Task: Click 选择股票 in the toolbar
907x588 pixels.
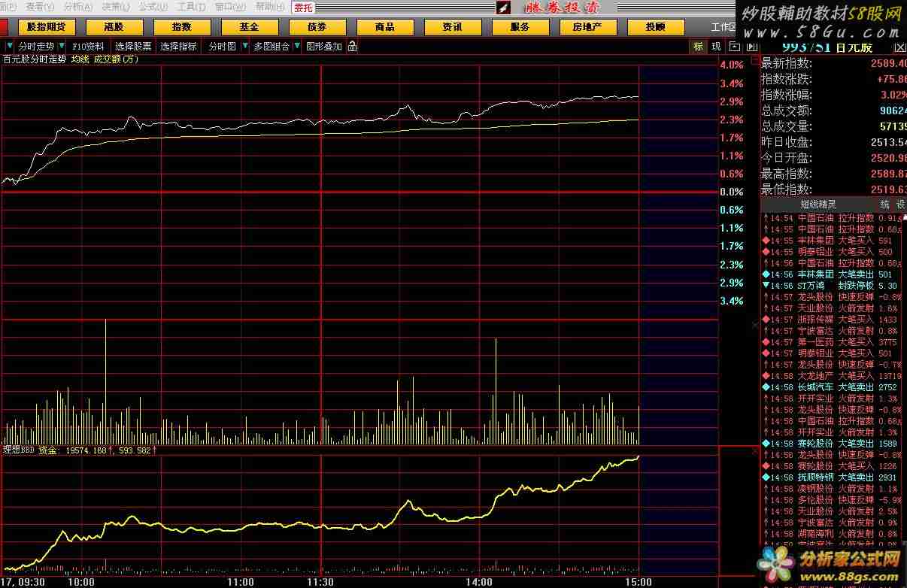Action: tap(133, 46)
